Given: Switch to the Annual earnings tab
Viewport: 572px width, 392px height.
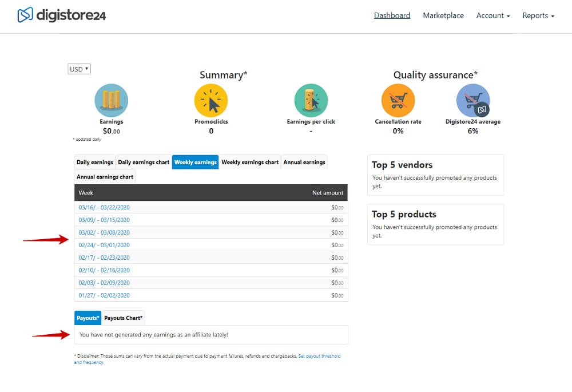Looking at the screenshot, I should (304, 162).
